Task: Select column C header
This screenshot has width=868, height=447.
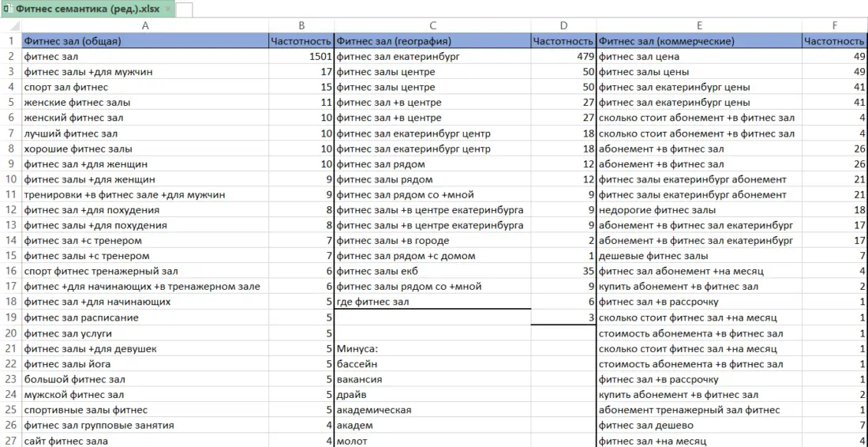Action: click(x=432, y=25)
